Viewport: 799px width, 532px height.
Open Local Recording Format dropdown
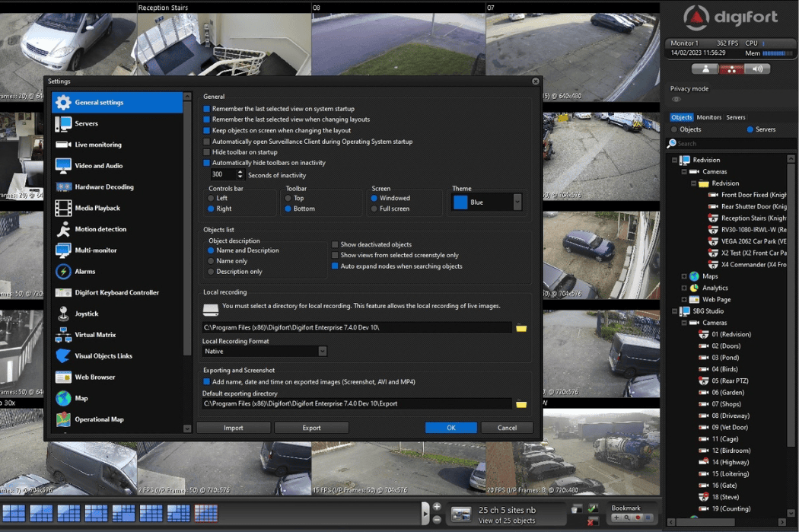coord(322,352)
